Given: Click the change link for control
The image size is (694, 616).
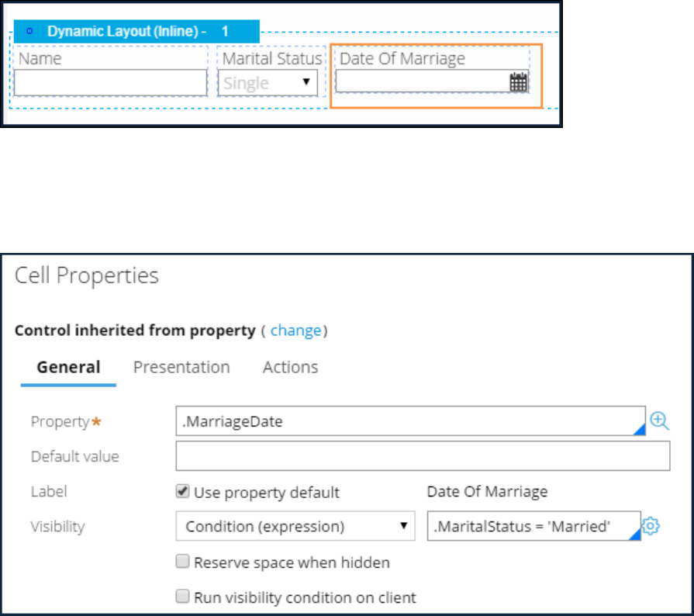Looking at the screenshot, I should 295,330.
